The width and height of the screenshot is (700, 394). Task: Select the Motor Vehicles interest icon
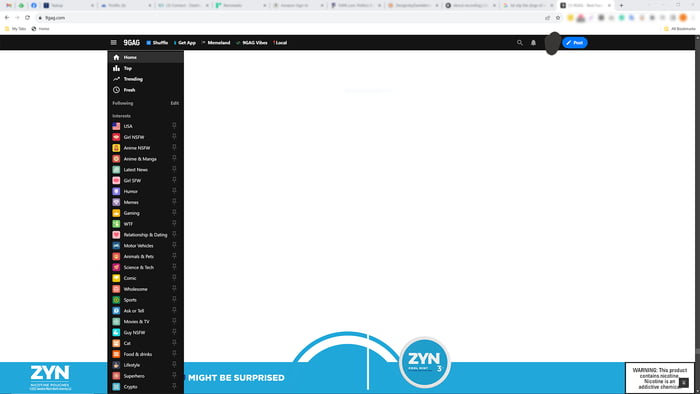point(116,245)
